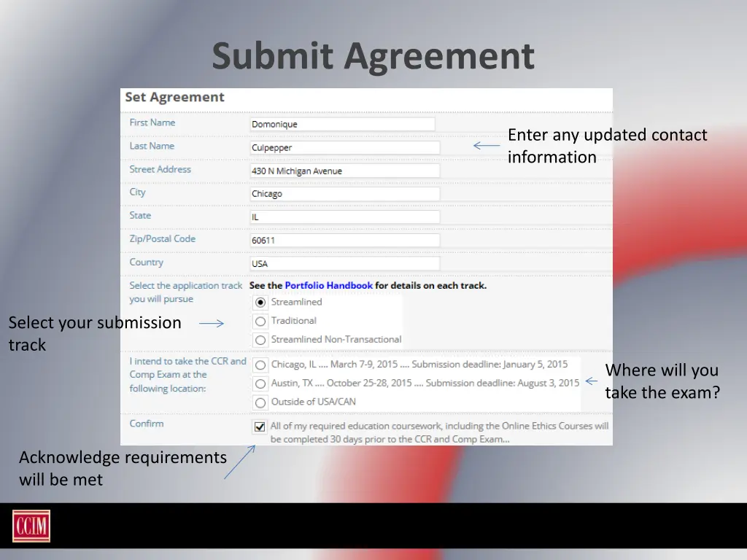This screenshot has height=560, width=747.
Task: Click the 'Where will you take the exam?' note
Action: coord(662,381)
